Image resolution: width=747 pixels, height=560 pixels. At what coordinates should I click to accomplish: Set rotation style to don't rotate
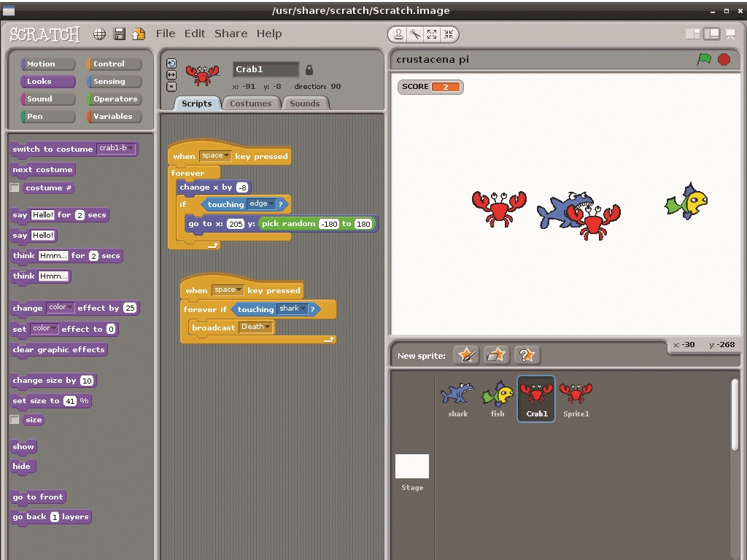click(171, 87)
